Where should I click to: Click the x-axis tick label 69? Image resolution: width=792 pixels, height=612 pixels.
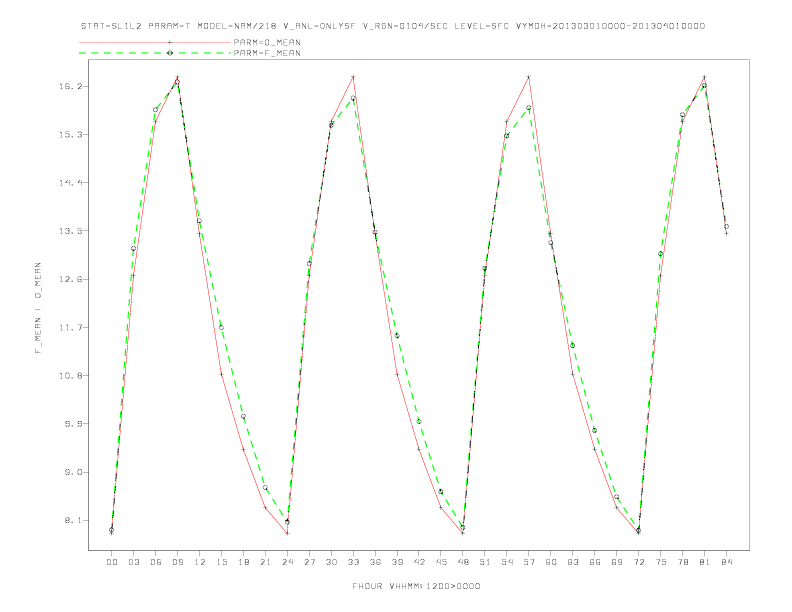pyautogui.click(x=617, y=562)
